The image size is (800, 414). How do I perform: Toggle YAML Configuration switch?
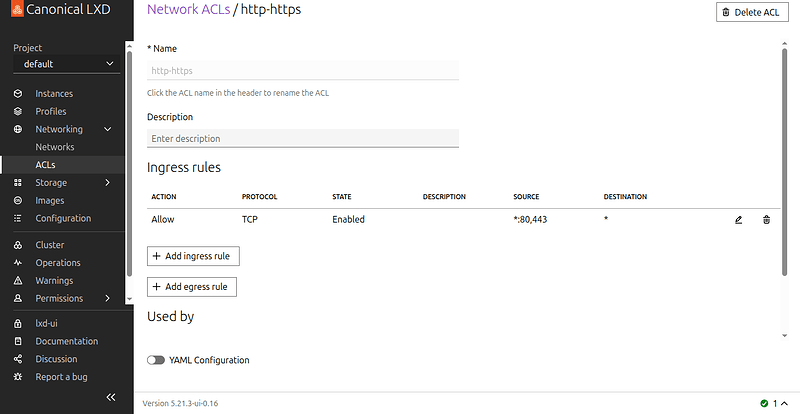[x=156, y=360]
